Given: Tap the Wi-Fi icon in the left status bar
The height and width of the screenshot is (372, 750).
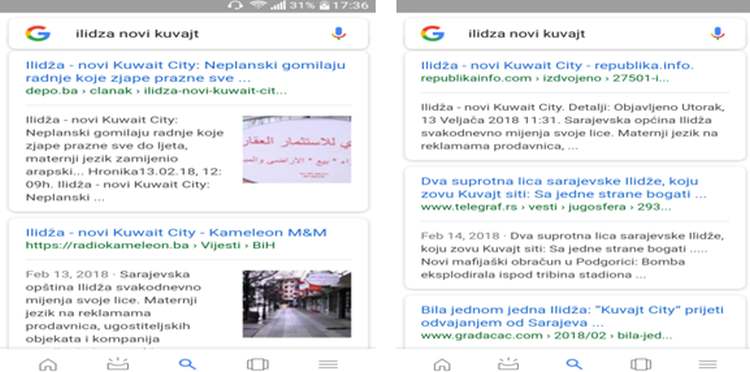Looking at the screenshot, I should pos(258,5).
